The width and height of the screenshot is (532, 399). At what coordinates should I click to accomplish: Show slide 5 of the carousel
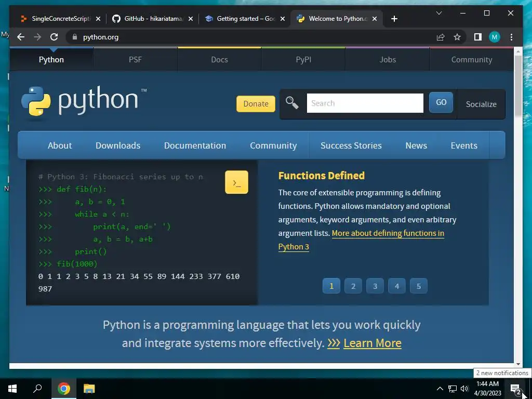tap(419, 286)
